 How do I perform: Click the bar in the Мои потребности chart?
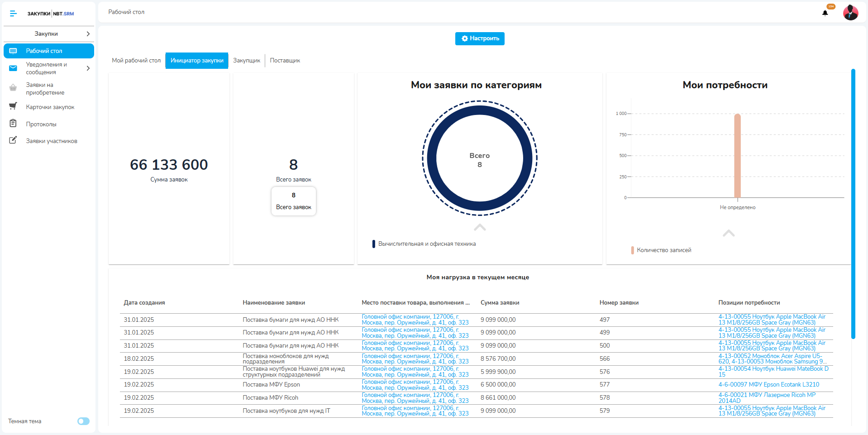(x=737, y=156)
